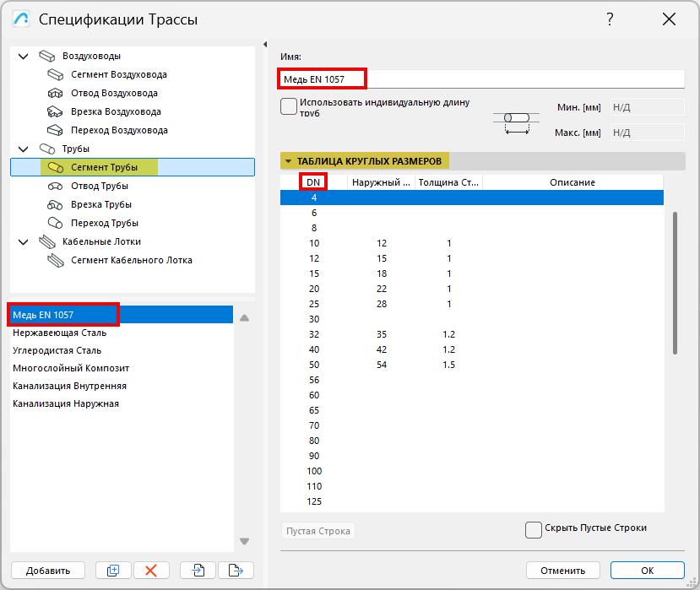700x590 pixels.
Task: Select the DN 50 table row
Action: [472, 365]
